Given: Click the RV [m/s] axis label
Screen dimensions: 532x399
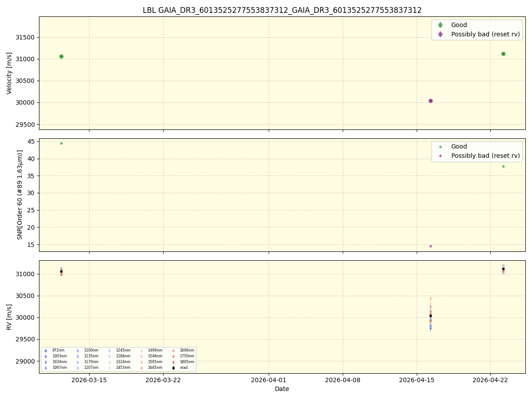Looking at the screenshot, I should (9, 317).
